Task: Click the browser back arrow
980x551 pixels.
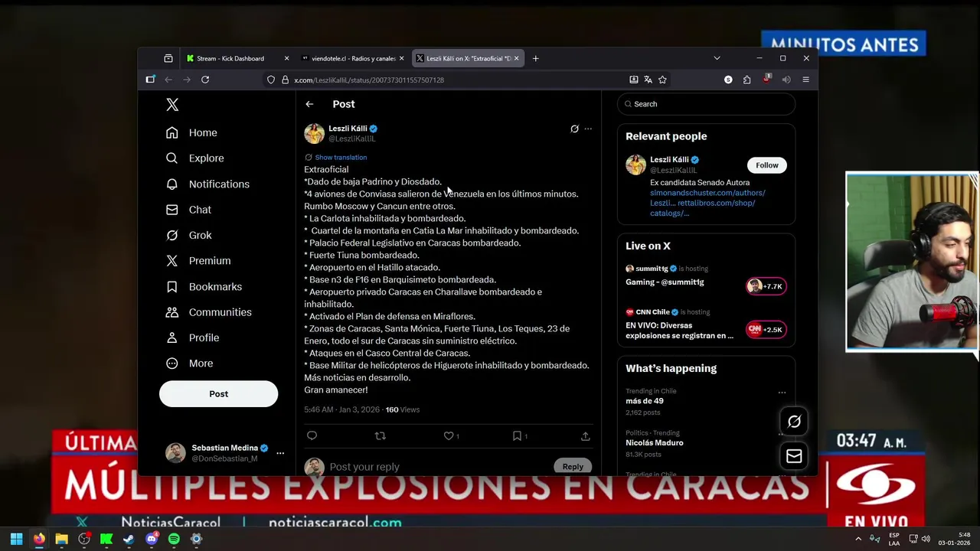Action: click(x=168, y=80)
